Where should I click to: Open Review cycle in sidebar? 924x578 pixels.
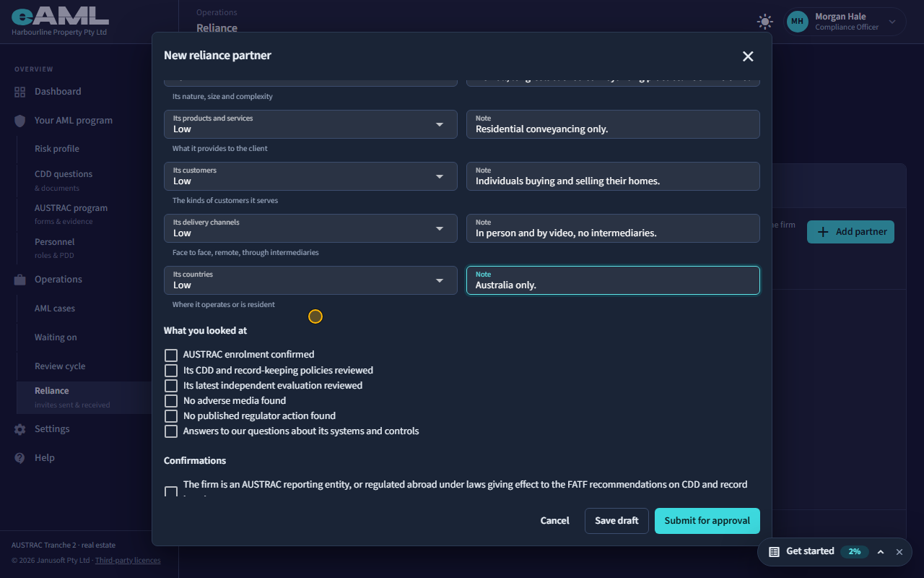pyautogui.click(x=60, y=366)
